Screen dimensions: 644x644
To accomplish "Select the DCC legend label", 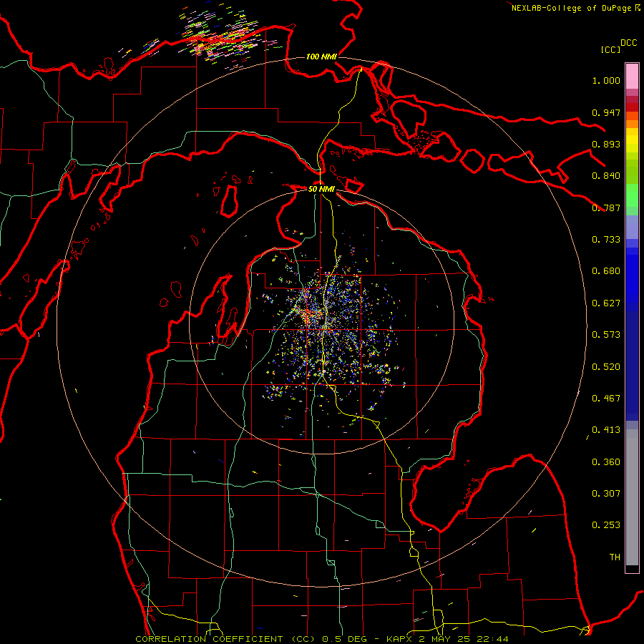I will point(628,43).
